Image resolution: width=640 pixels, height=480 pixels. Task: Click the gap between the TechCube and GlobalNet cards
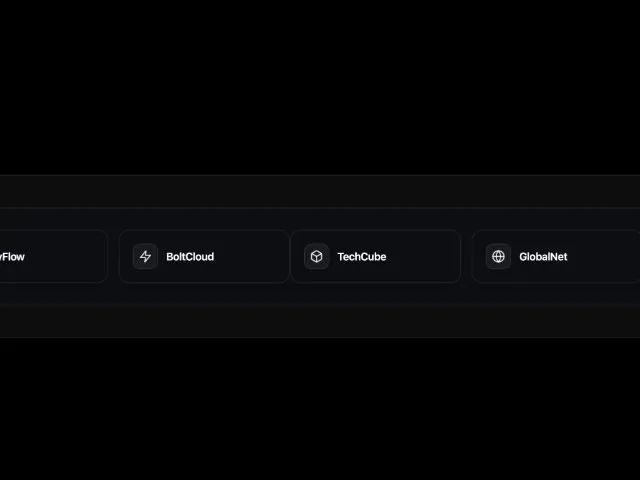tap(466, 256)
